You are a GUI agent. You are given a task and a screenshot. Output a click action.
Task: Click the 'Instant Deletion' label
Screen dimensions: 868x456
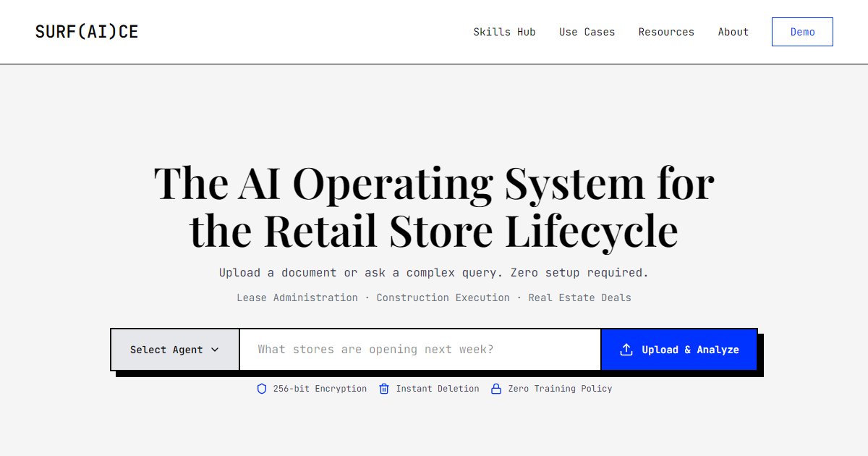click(x=437, y=389)
